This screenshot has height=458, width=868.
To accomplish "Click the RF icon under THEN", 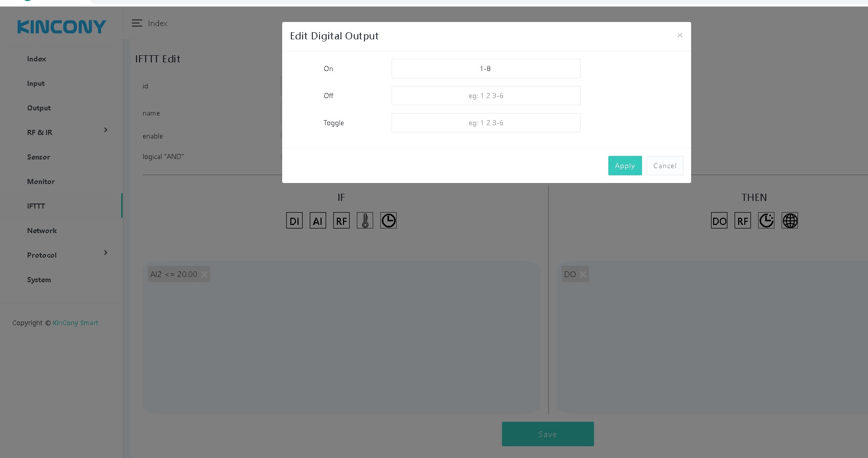I will pyautogui.click(x=742, y=221).
